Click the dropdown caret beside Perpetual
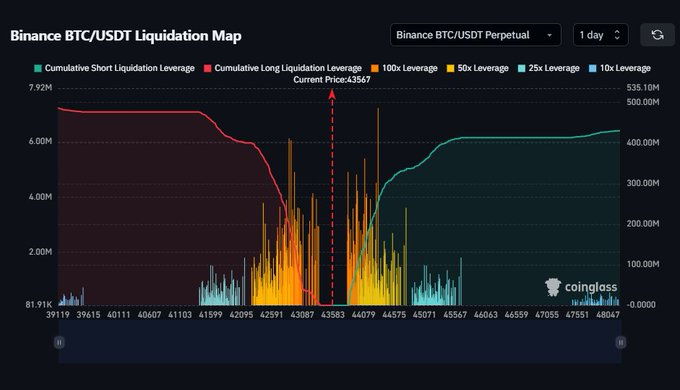 [x=549, y=35]
